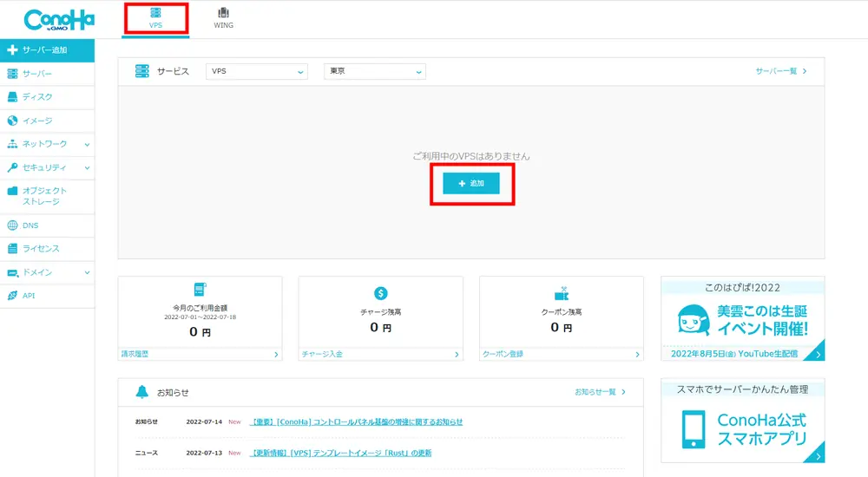Click the ConoHa logo
Screen dimensions: 868x477
click(59, 19)
